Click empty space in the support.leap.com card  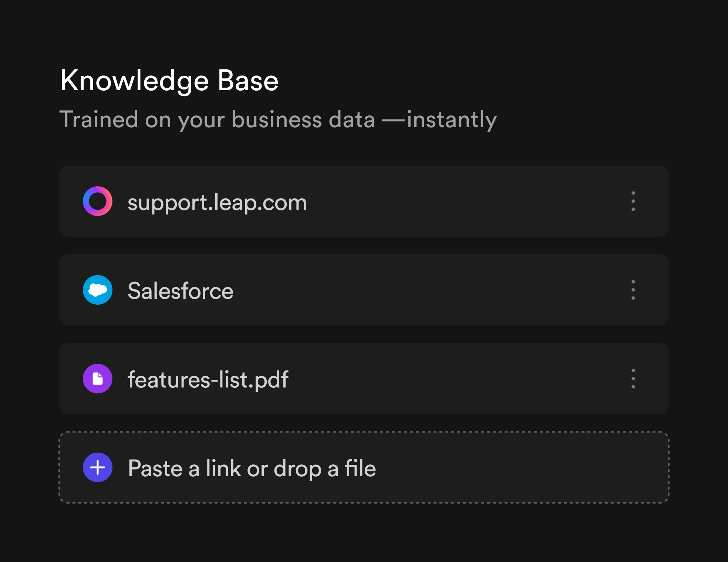462,201
